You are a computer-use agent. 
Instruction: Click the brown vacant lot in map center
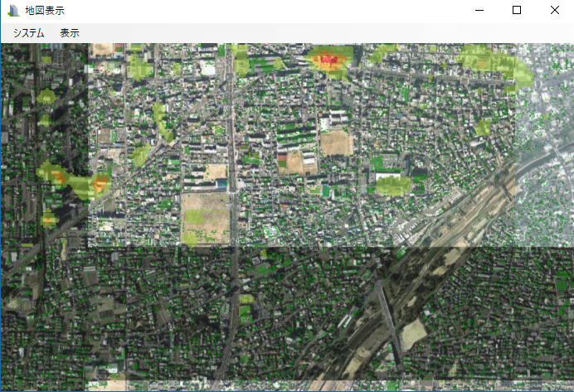336,143
